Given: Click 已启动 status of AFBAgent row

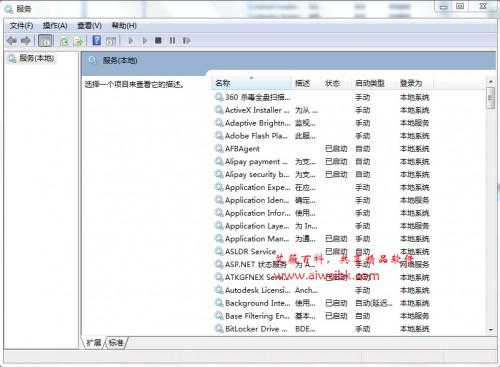Looking at the screenshot, I should click(x=336, y=149).
